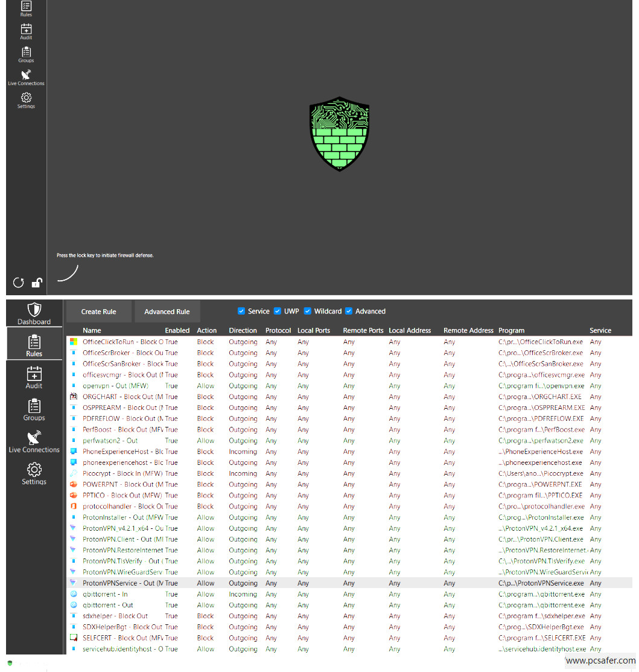Viewport: 639px width, 672px height.
Task: Sort rules by Program column header
Action: coord(511,330)
